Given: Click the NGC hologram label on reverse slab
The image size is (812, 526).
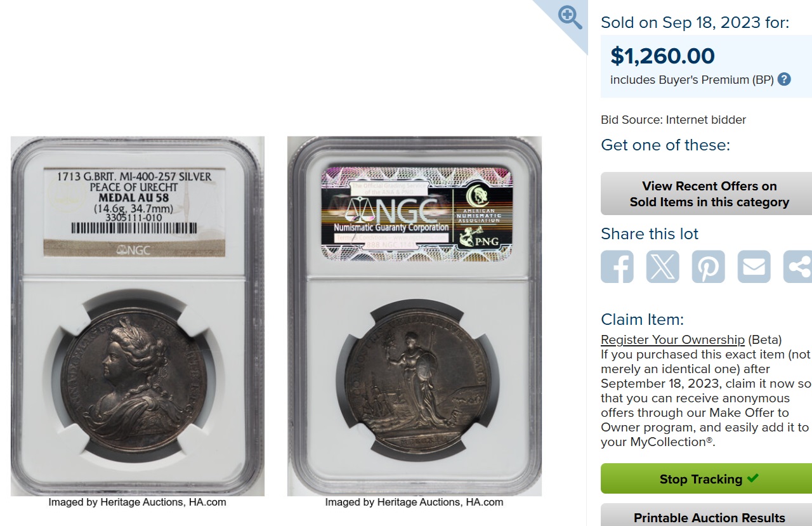Looking at the screenshot, I should (x=416, y=213).
